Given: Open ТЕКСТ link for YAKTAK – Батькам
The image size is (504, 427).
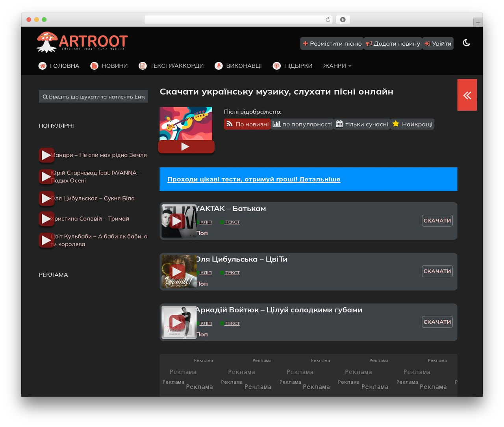Looking at the screenshot, I should (x=232, y=222).
